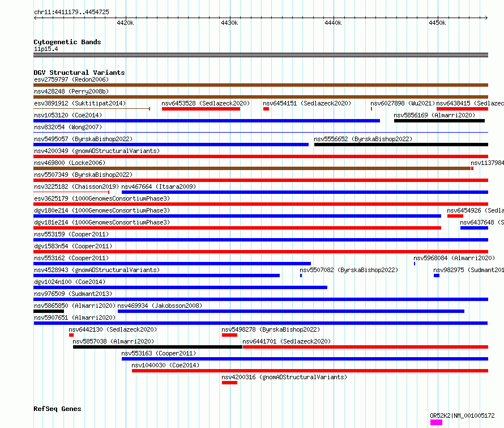504x428 pixels.
Task: Click the chr11:4411179..4454725 coordinate label
Action: (x=71, y=12)
